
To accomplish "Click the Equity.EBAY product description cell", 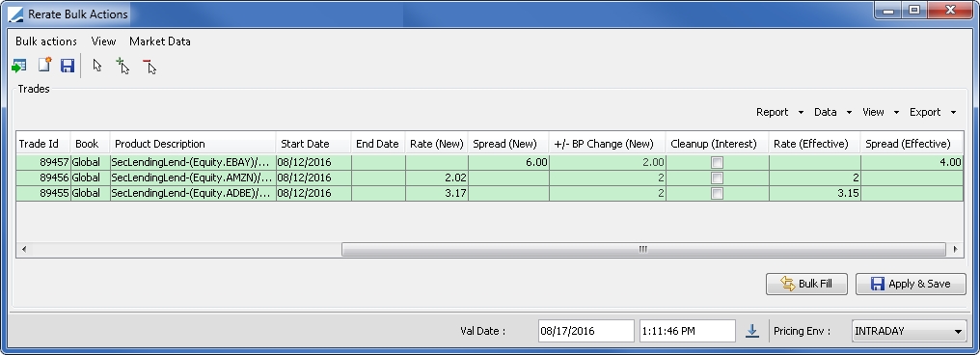I will [x=193, y=162].
